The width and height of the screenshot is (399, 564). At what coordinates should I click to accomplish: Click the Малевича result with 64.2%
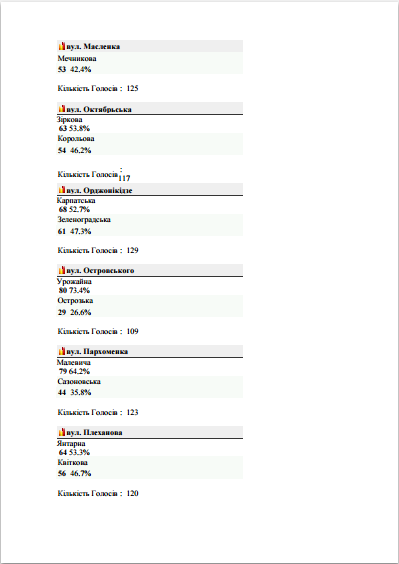74,367
